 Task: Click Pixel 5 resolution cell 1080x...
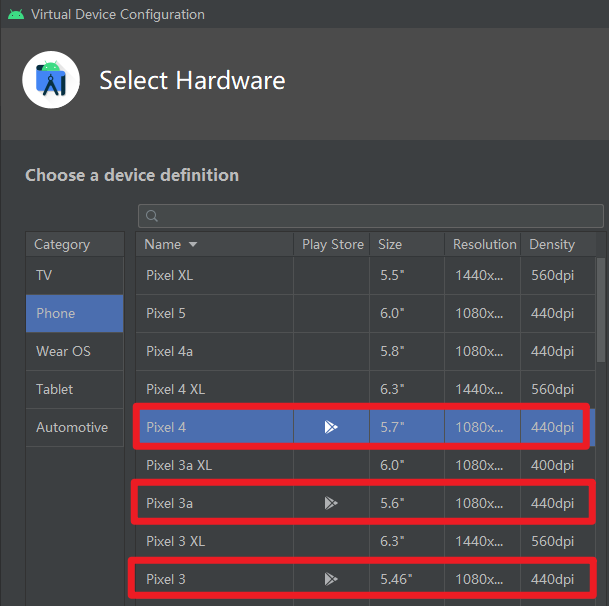483,313
